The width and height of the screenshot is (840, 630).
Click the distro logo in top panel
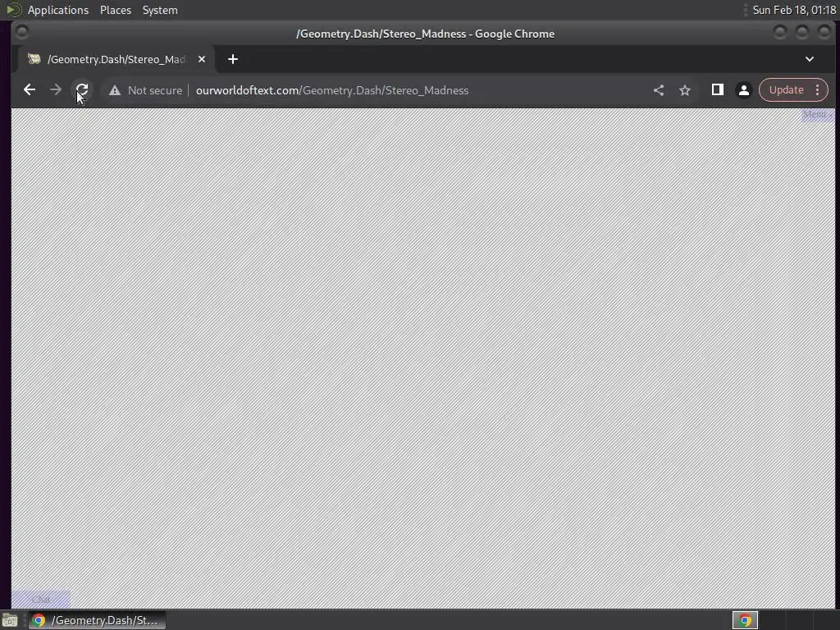pos(13,10)
